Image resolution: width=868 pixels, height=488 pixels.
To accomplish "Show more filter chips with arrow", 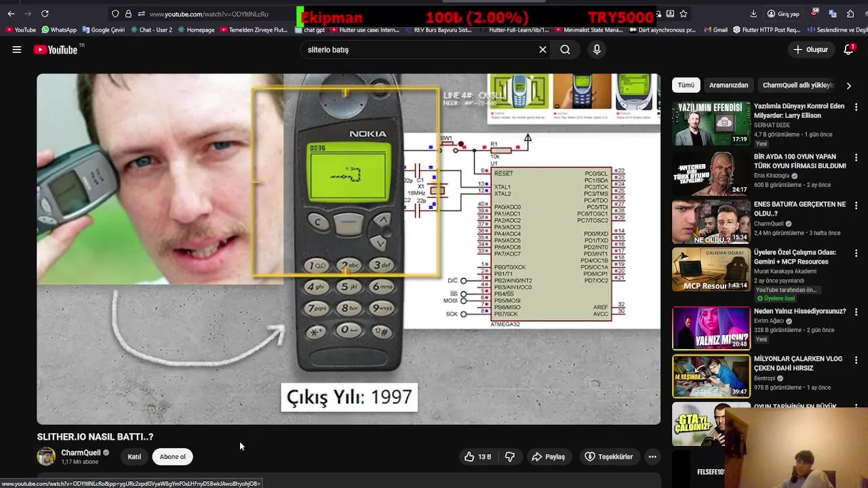I will click(848, 85).
